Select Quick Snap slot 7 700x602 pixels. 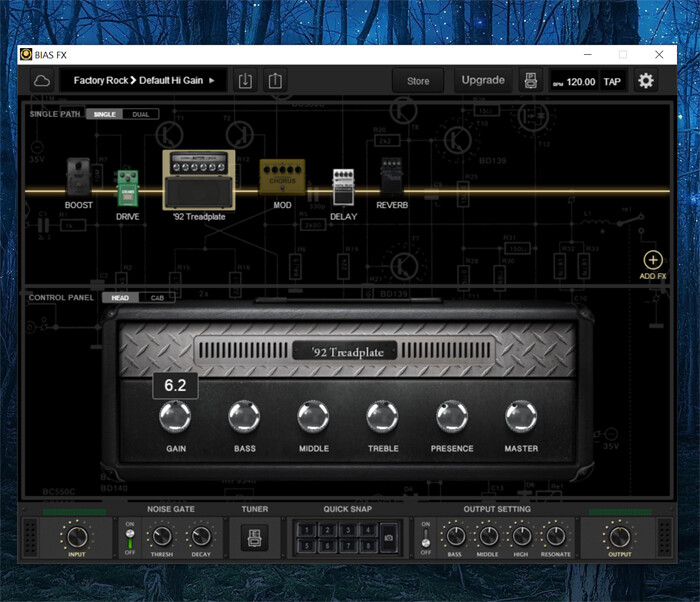click(x=348, y=546)
